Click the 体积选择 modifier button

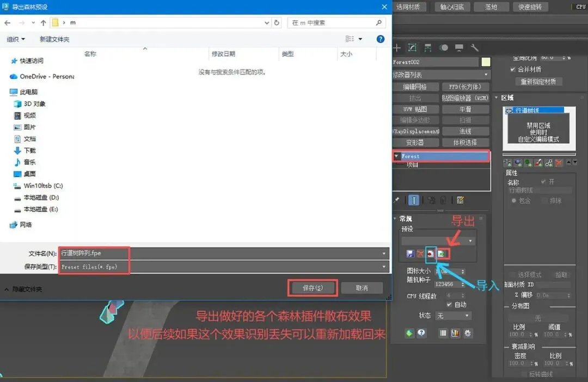[465, 143]
